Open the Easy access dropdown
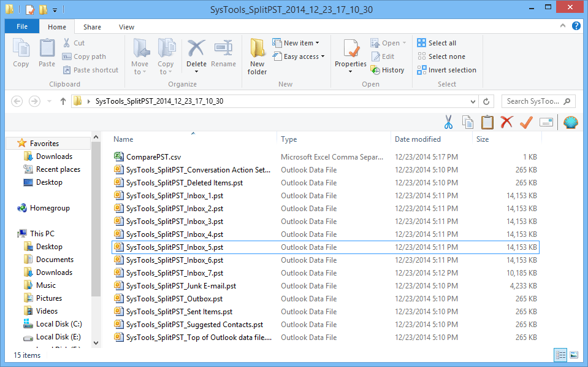This screenshot has width=588, height=367. click(x=323, y=56)
